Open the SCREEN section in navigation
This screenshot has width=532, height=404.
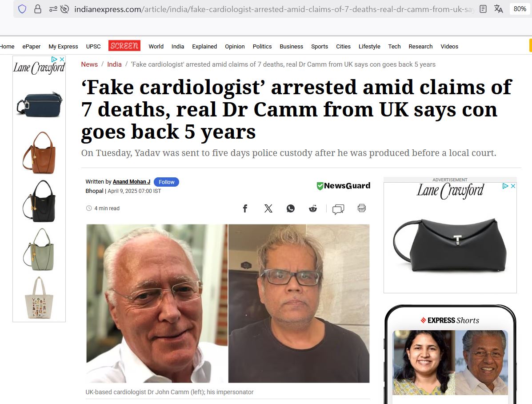(x=124, y=46)
